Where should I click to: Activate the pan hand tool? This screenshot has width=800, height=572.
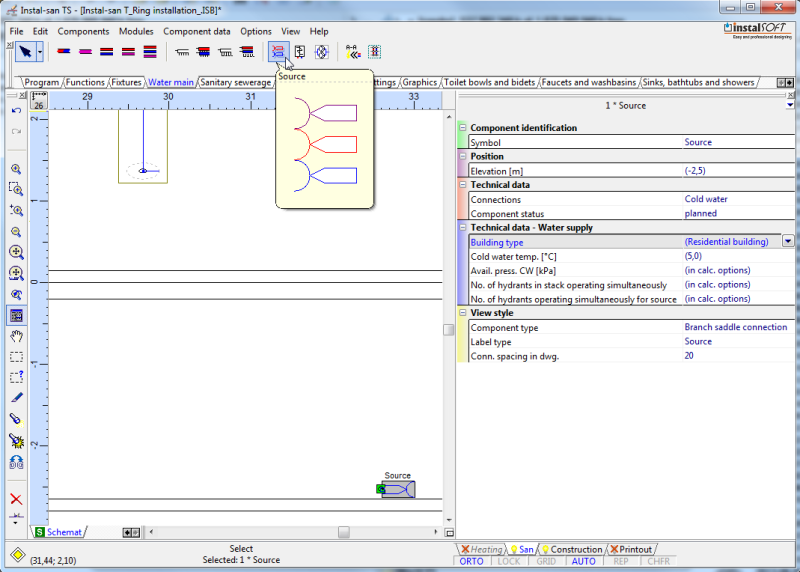(x=16, y=336)
